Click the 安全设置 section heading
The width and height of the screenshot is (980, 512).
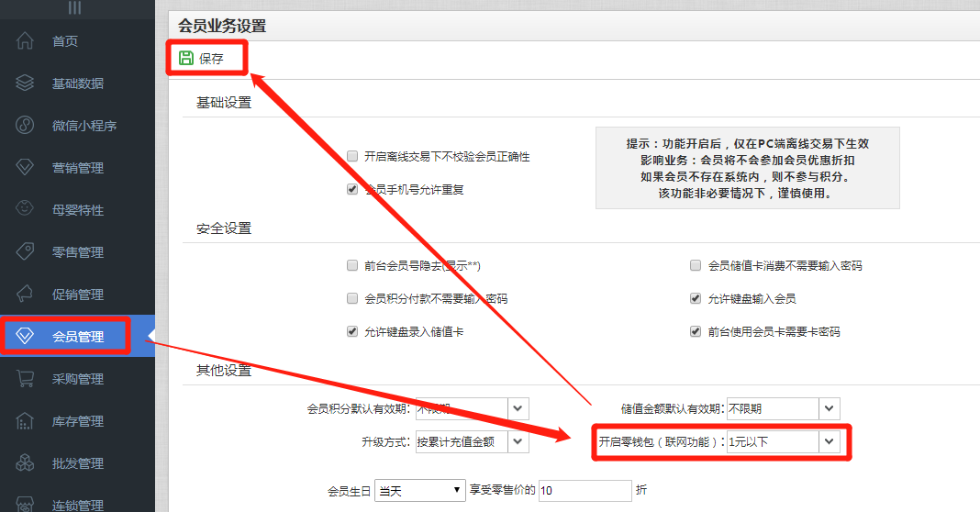coord(224,228)
